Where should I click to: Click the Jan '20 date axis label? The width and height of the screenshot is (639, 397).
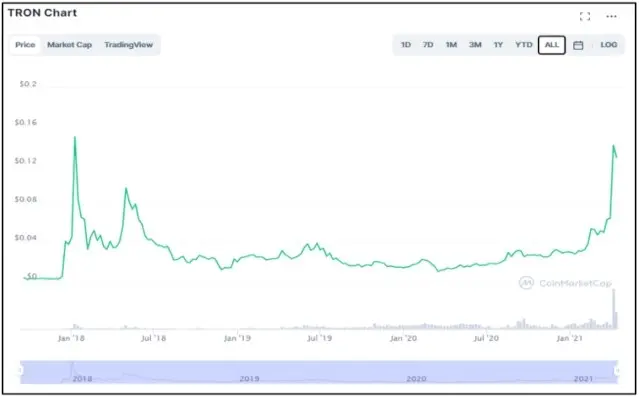(403, 338)
